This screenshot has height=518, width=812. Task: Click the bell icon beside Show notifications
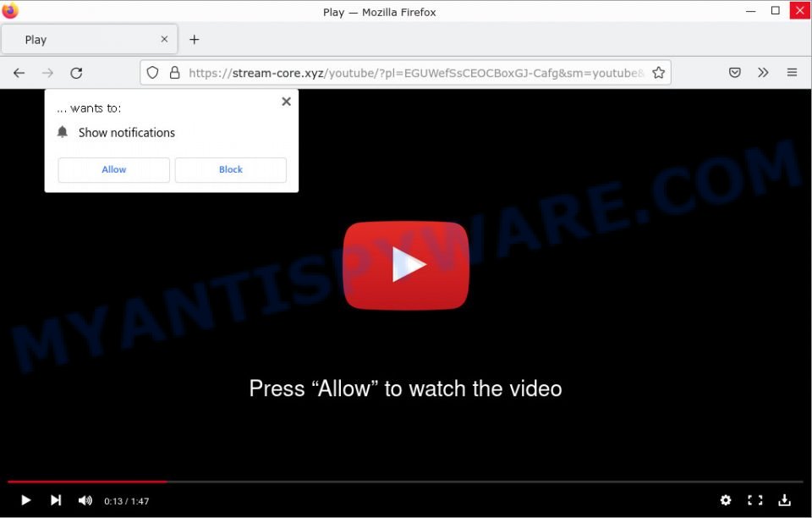pos(62,132)
